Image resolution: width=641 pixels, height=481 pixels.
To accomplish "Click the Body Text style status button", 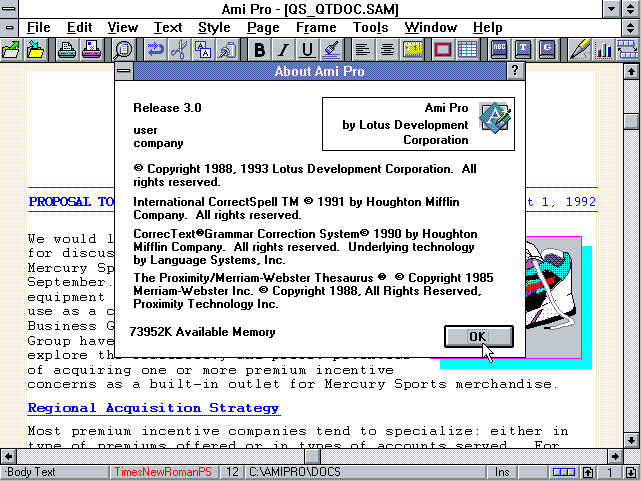I will coord(55,472).
